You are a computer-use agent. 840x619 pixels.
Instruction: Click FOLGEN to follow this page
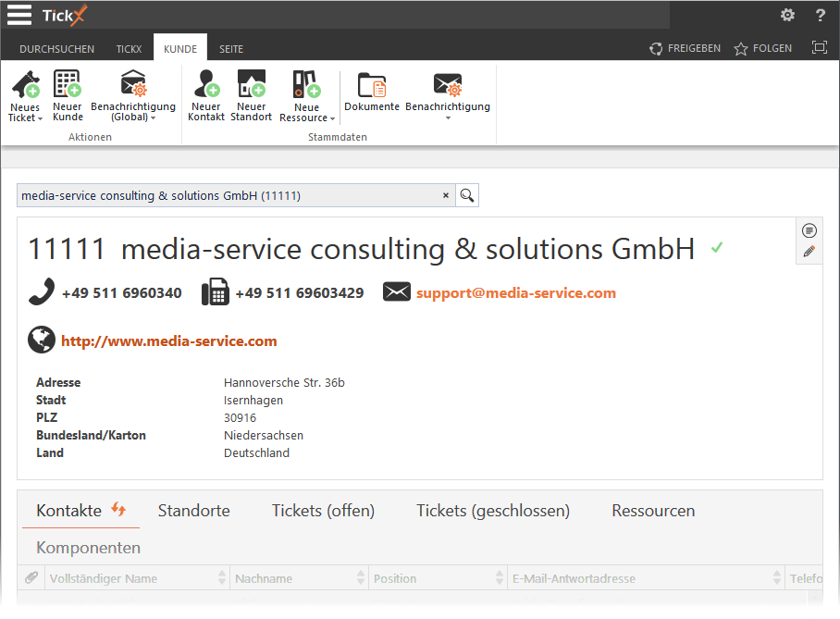click(x=763, y=48)
